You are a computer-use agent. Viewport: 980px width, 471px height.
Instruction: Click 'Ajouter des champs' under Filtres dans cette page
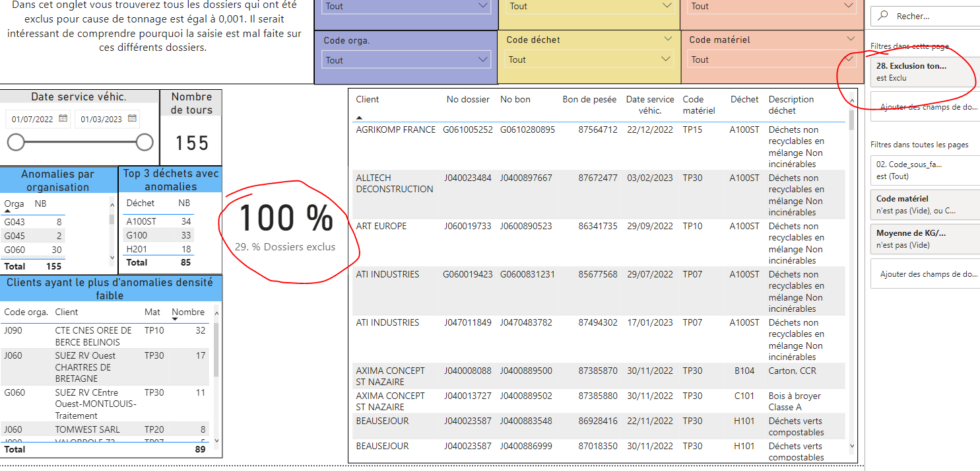click(925, 107)
